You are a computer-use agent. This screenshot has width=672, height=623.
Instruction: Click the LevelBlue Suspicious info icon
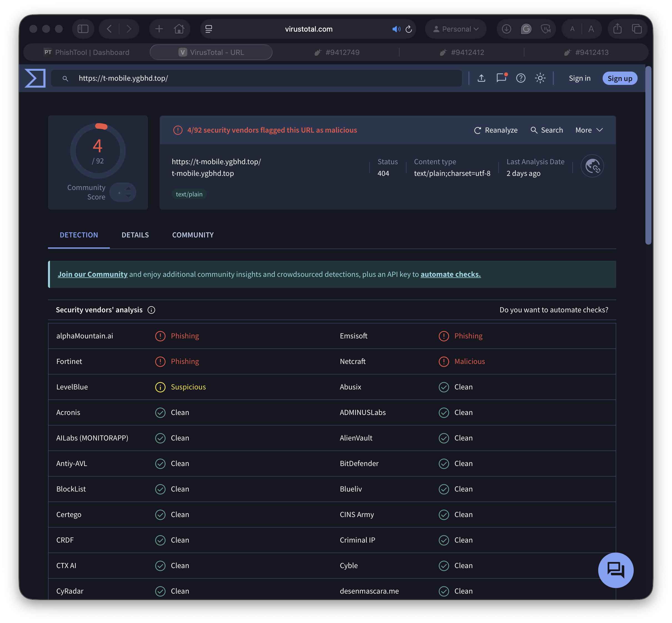[x=160, y=387]
